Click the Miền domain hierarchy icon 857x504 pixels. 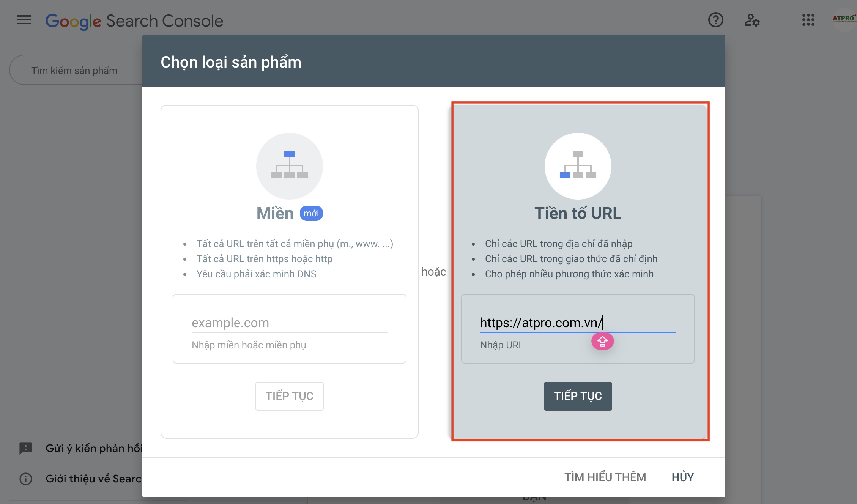289,166
